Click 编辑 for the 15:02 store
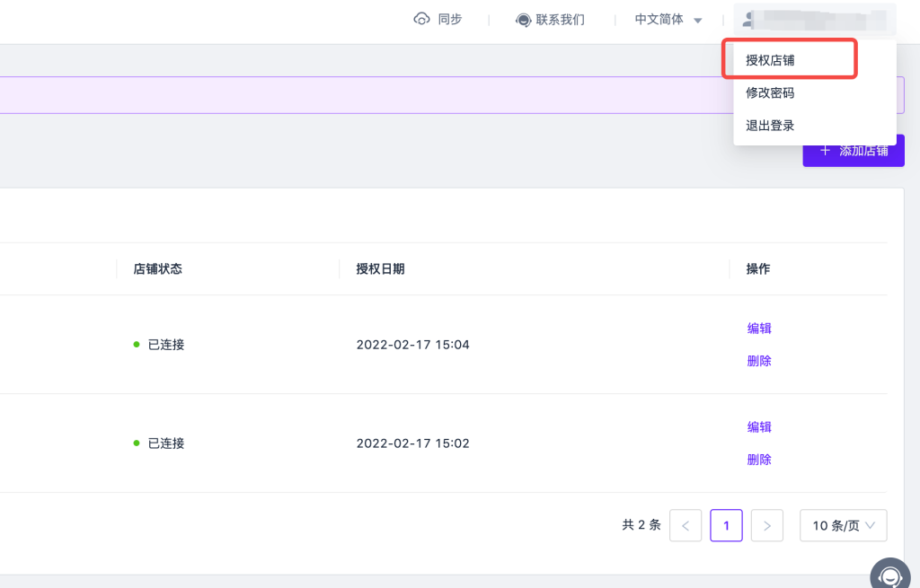The image size is (920, 588). [x=759, y=427]
